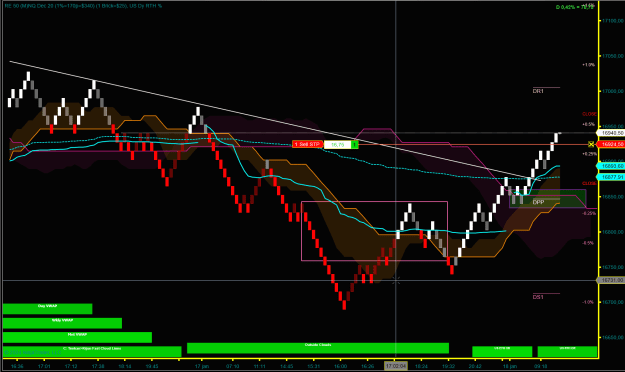This screenshot has width=625, height=372.
Task: Click the yellow X cancel-order icon
Action: point(591,144)
